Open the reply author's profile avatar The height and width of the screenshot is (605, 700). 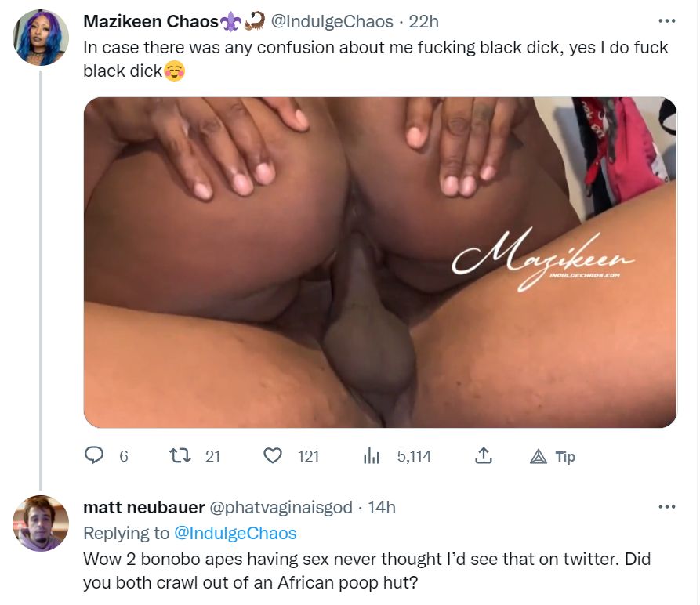41,523
